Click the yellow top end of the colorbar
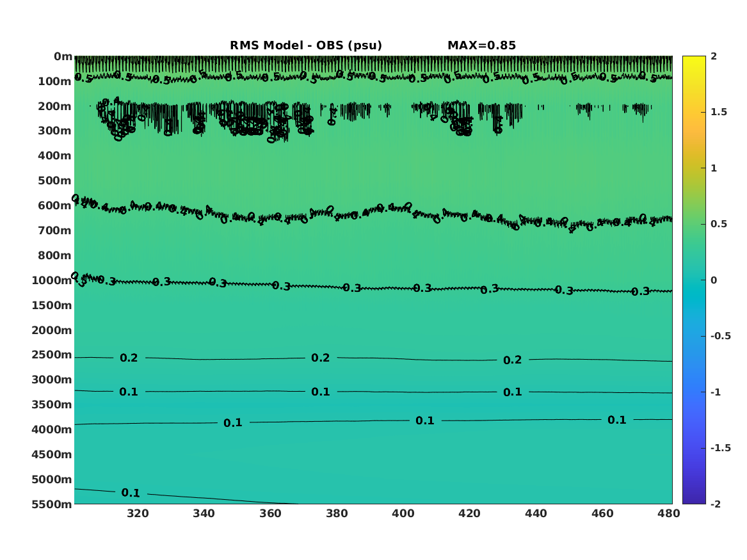Viewport: 747px width, 560px height. [x=694, y=59]
